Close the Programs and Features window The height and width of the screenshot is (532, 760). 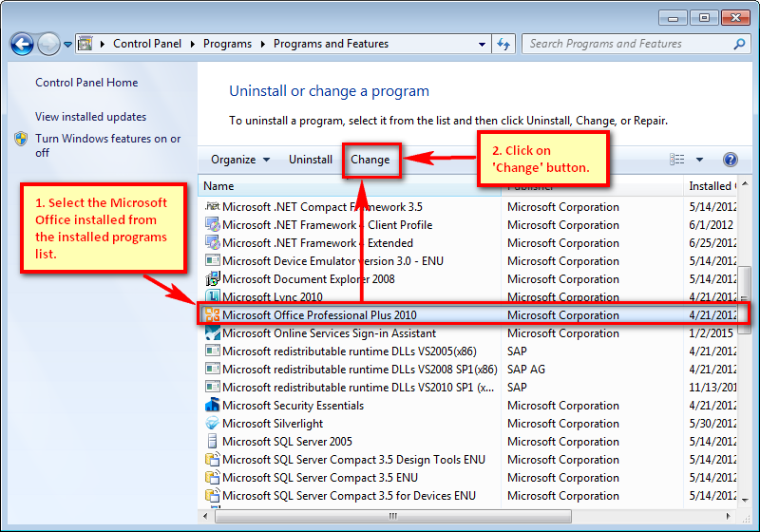point(735,18)
